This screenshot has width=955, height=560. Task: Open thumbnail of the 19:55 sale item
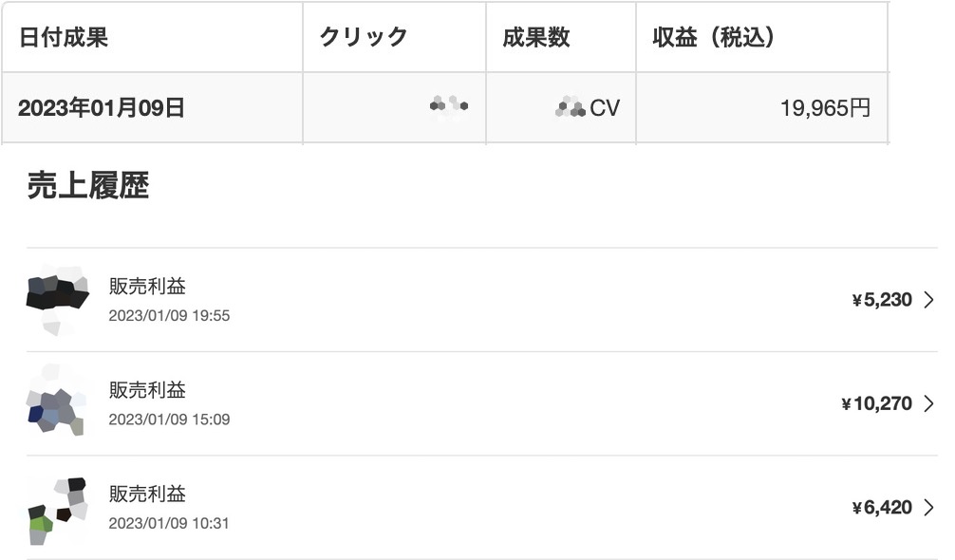(58, 300)
